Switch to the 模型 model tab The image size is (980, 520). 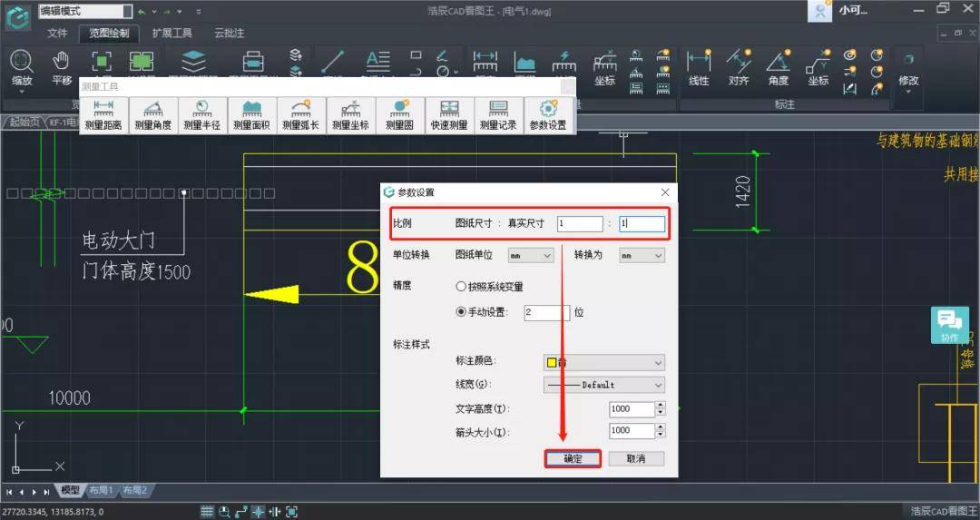pyautogui.click(x=70, y=491)
